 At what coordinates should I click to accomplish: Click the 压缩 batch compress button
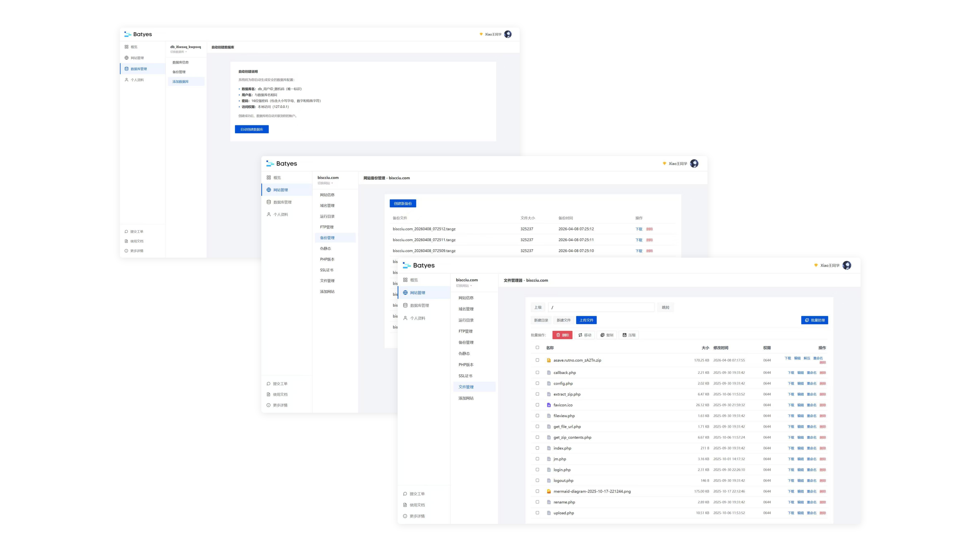pos(629,335)
